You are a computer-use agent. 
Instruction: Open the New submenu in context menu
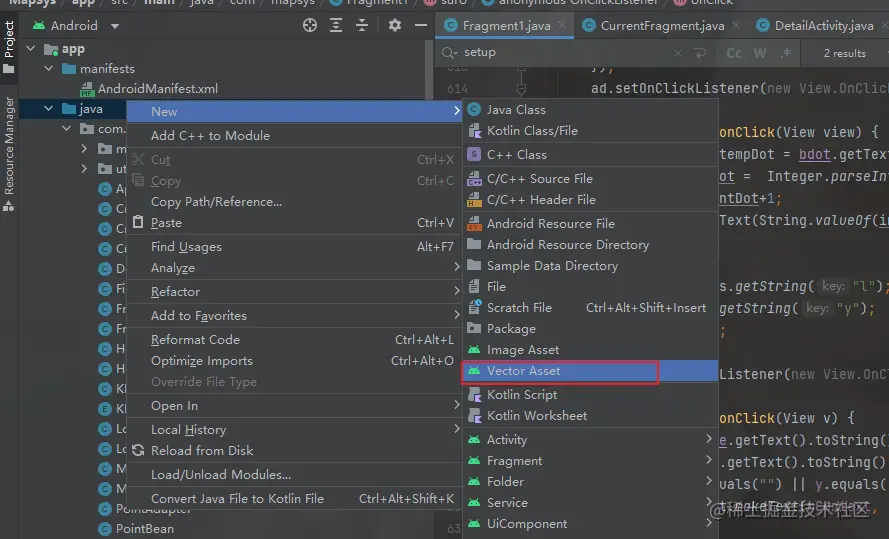pos(294,112)
